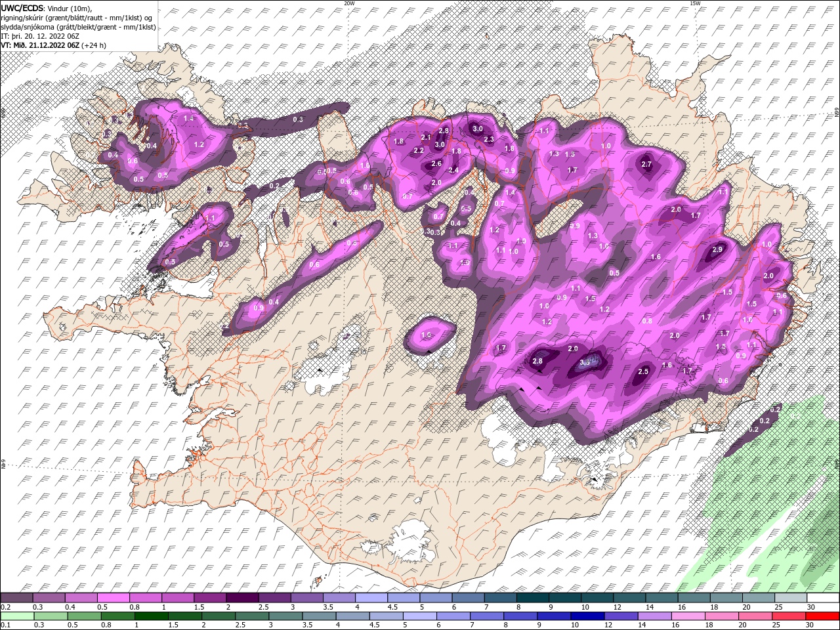
Task: Pick the dark green 1 swatch in bottom legend row
Action: point(152,616)
